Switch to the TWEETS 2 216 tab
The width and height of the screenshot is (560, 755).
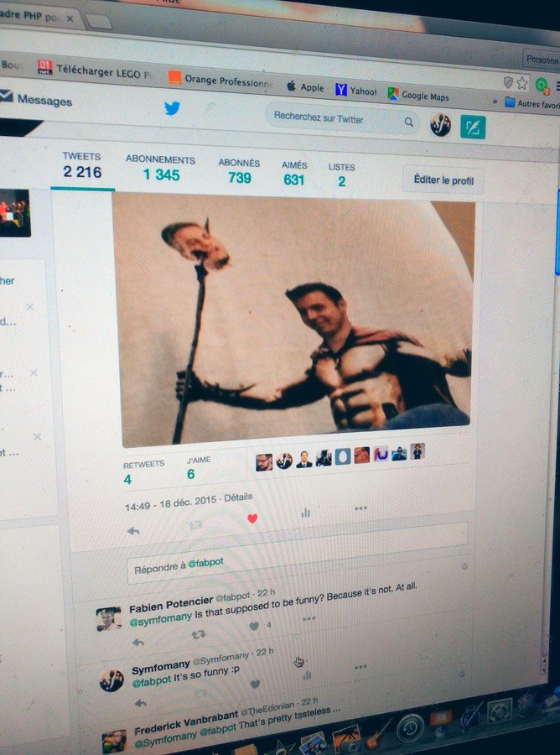coord(82,165)
